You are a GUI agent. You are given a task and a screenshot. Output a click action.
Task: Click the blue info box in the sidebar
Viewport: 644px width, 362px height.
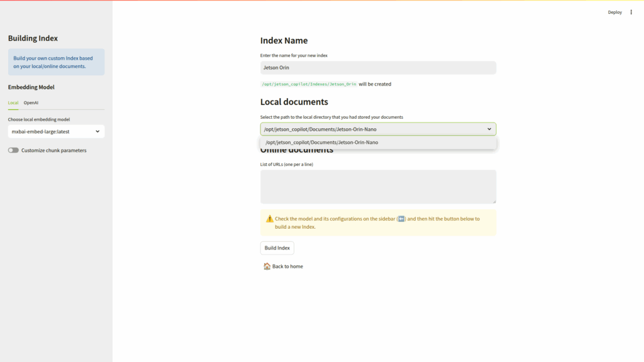tap(56, 62)
